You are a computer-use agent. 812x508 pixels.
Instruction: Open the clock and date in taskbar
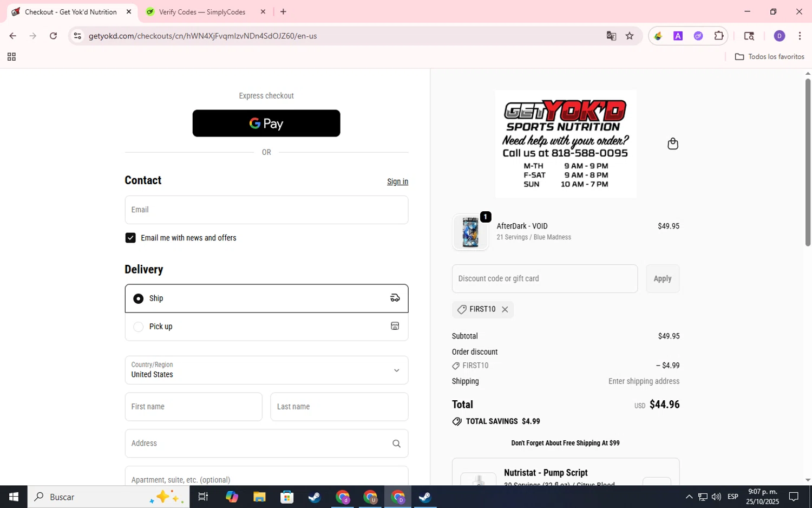(762, 497)
